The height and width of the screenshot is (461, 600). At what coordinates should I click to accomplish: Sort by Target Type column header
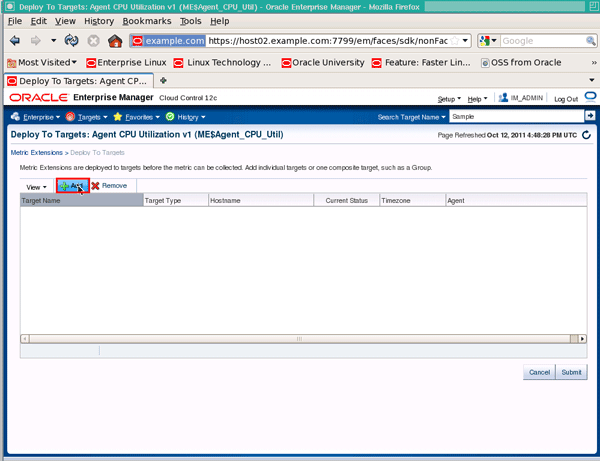click(176, 200)
